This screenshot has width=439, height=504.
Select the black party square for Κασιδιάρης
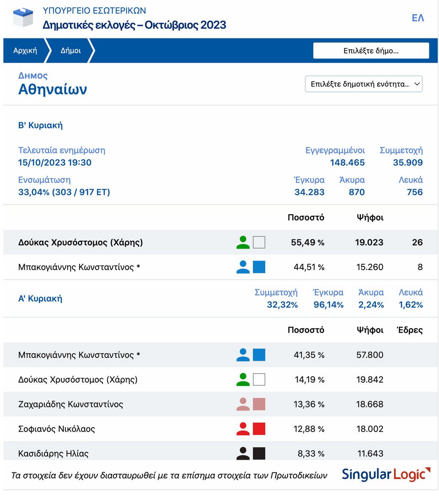click(x=259, y=453)
